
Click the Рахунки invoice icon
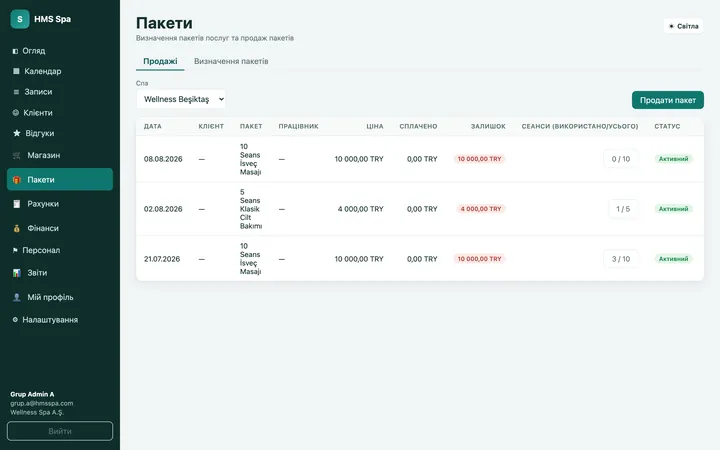17,204
